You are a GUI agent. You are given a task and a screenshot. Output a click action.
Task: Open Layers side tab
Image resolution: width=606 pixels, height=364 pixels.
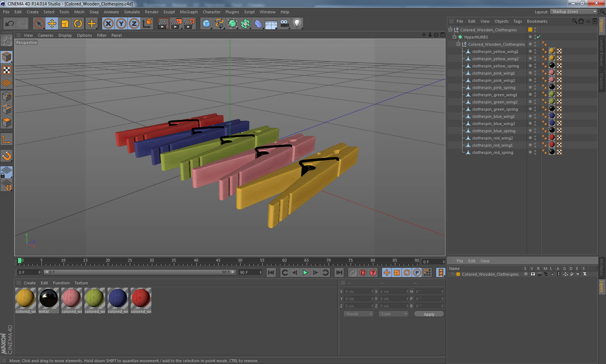point(602,287)
